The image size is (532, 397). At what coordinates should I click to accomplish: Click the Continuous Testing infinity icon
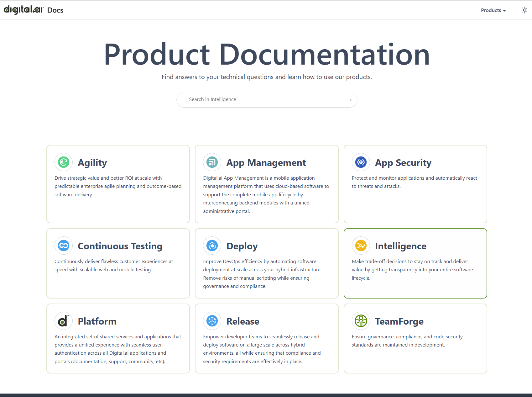coord(64,246)
